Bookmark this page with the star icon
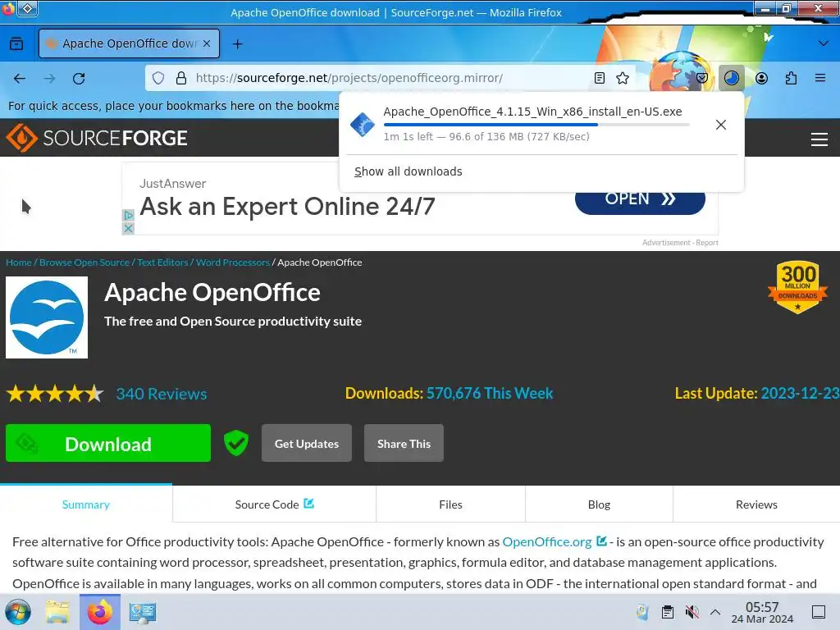 pos(623,78)
